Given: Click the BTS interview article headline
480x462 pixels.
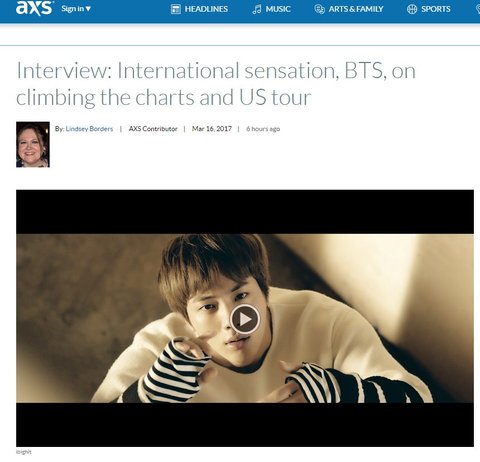Looking at the screenshot, I should [x=216, y=84].
